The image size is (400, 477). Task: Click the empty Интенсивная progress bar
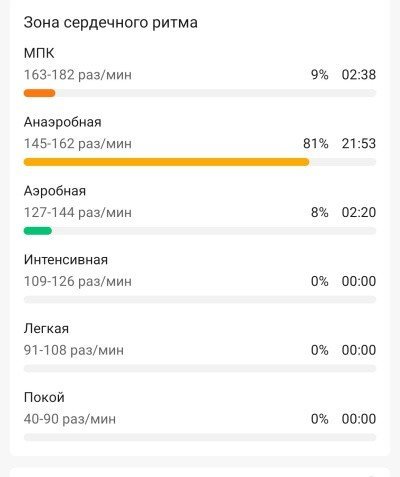200,300
